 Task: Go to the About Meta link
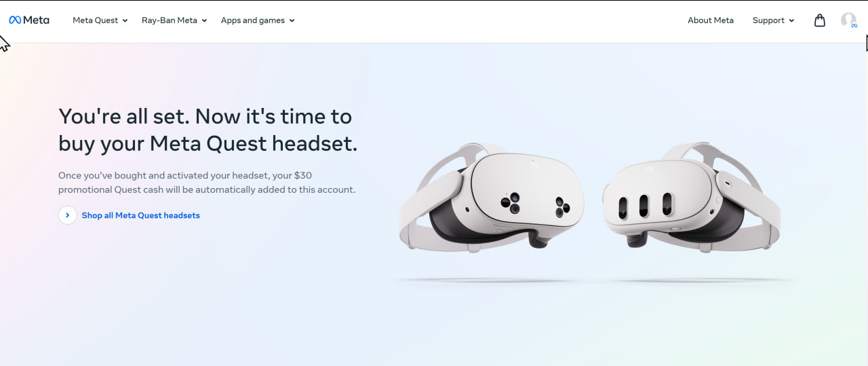[711, 20]
